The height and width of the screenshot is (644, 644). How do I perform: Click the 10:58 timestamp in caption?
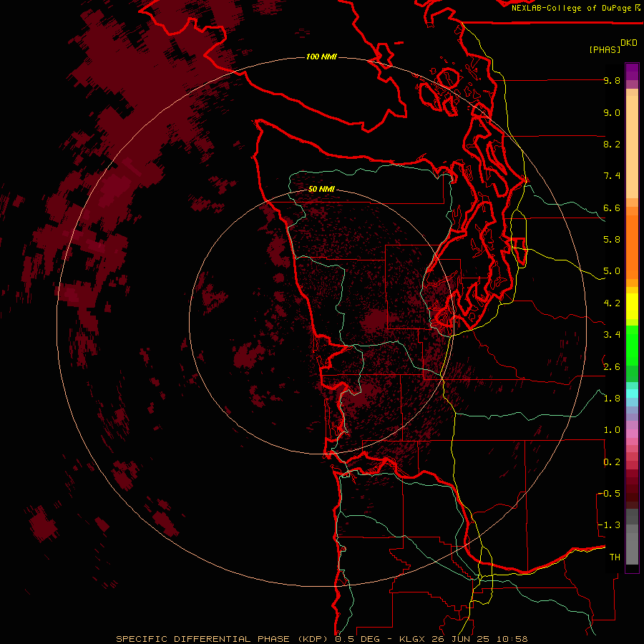tap(512, 639)
